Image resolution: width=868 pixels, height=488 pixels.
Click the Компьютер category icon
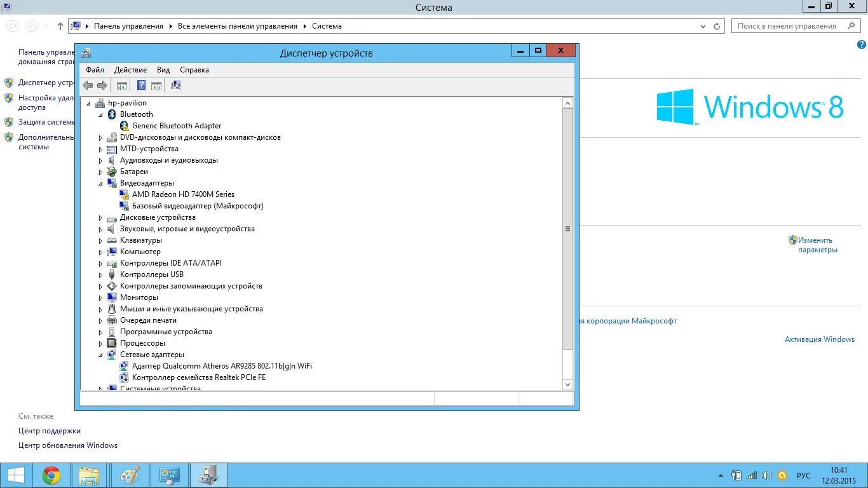click(112, 252)
